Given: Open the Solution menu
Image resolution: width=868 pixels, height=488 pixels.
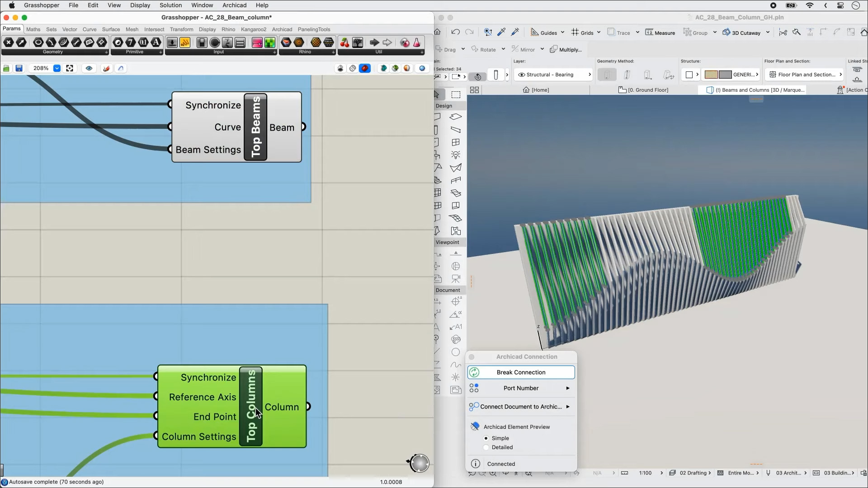Looking at the screenshot, I should pyautogui.click(x=170, y=5).
